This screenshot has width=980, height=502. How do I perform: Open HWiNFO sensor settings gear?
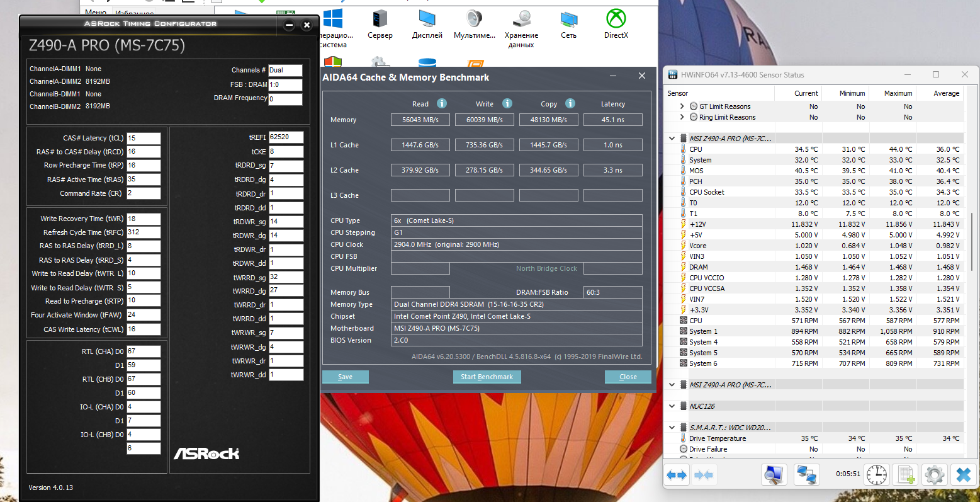[934, 474]
